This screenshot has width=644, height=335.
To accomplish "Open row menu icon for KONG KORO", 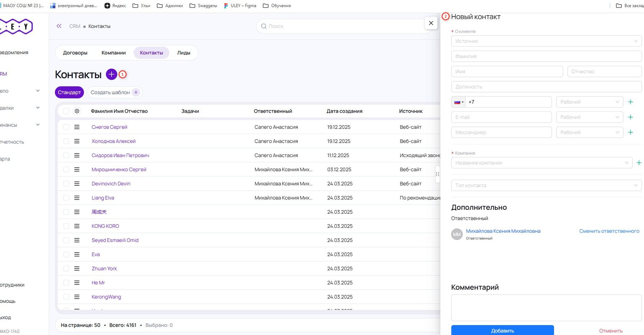I will point(77,226).
